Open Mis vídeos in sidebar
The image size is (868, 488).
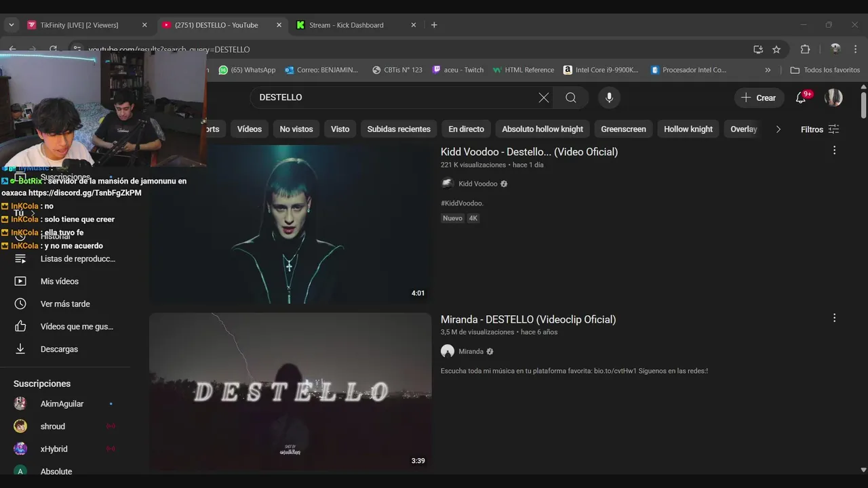click(65, 281)
